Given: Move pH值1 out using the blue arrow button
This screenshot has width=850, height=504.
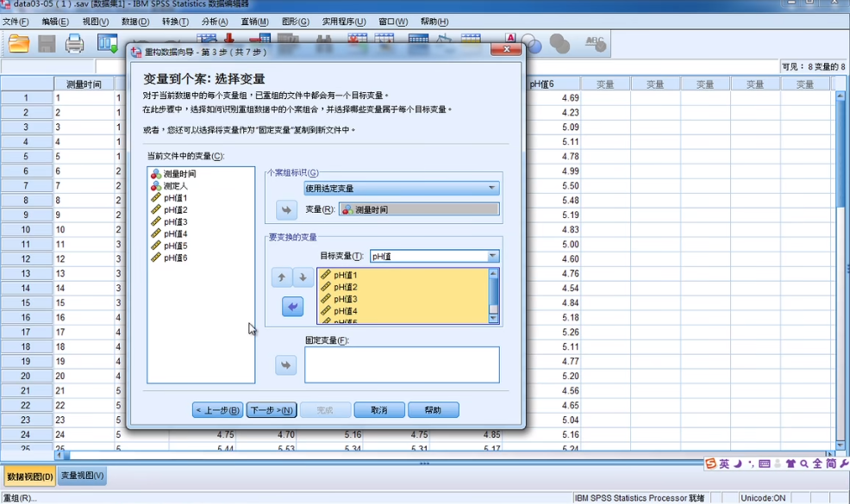Looking at the screenshot, I should point(292,307).
